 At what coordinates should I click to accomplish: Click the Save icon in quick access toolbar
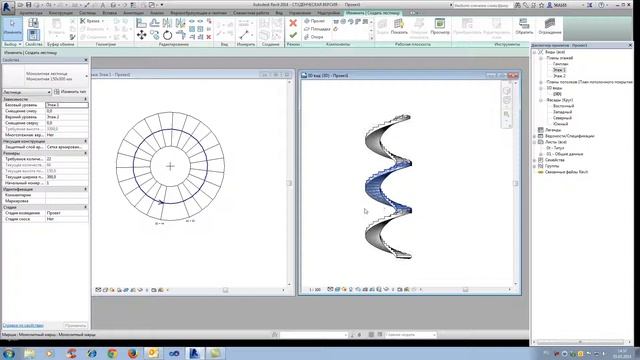(29, 5)
